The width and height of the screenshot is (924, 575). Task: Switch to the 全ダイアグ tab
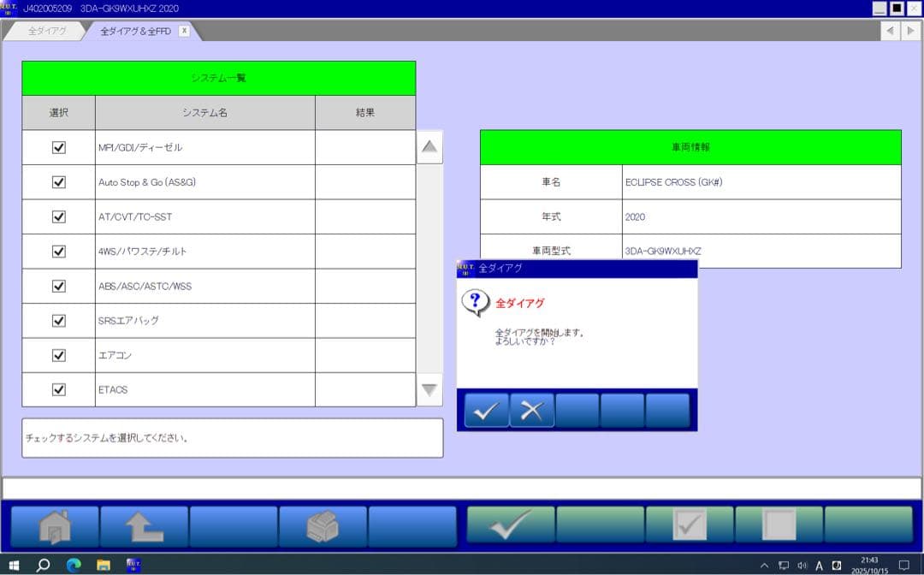click(x=47, y=31)
